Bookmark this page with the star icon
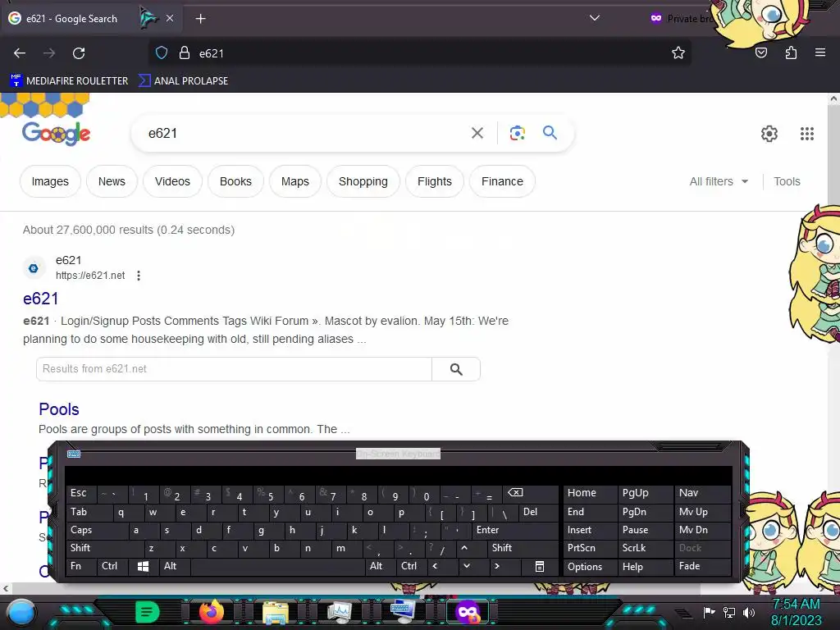The width and height of the screenshot is (840, 630). point(678,53)
